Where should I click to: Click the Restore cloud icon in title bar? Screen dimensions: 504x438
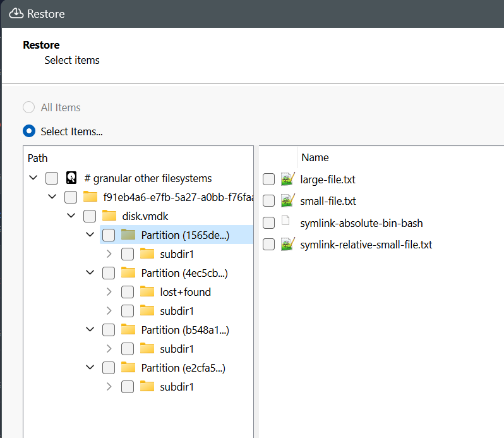(16, 13)
